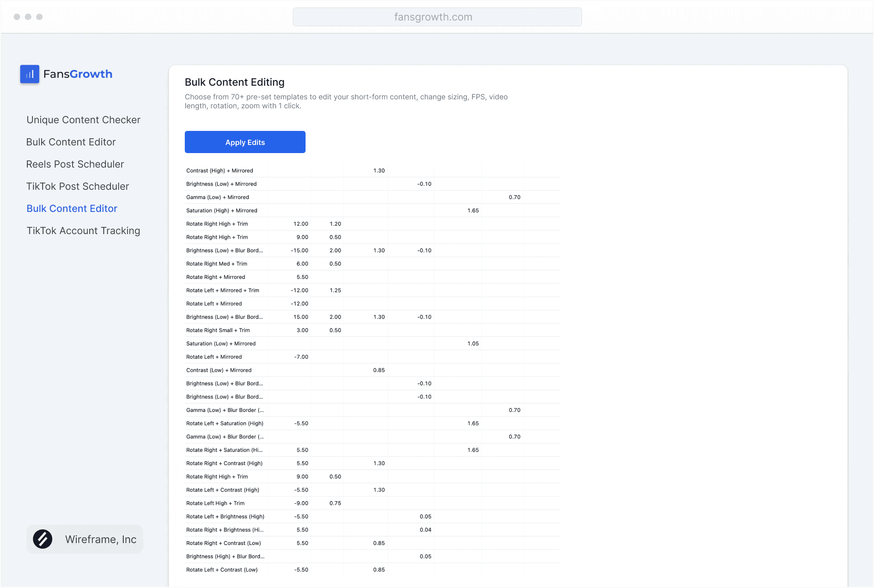
Task: Choose the Rotate Left + Mirrored + Trim row
Action: pyautogui.click(x=223, y=290)
